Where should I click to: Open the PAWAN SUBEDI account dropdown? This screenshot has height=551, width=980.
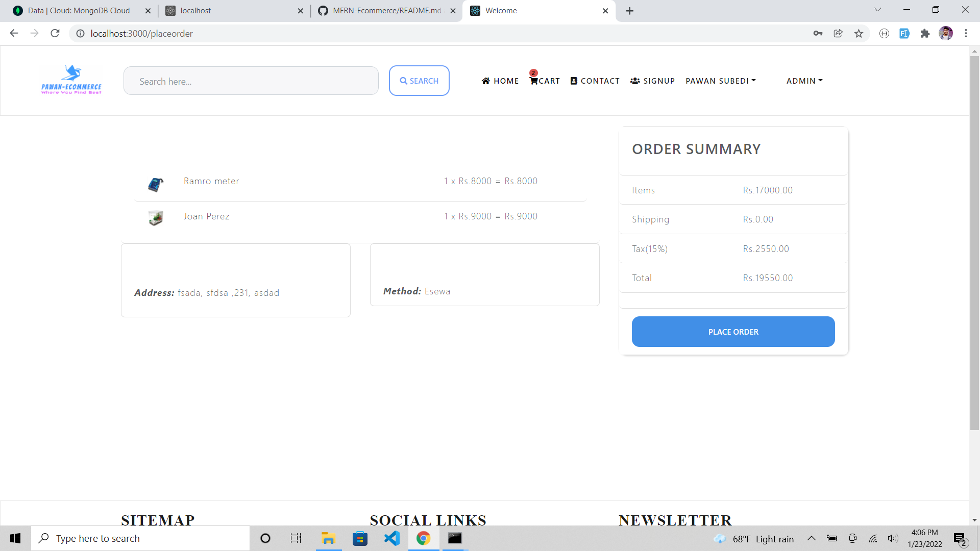[720, 81]
